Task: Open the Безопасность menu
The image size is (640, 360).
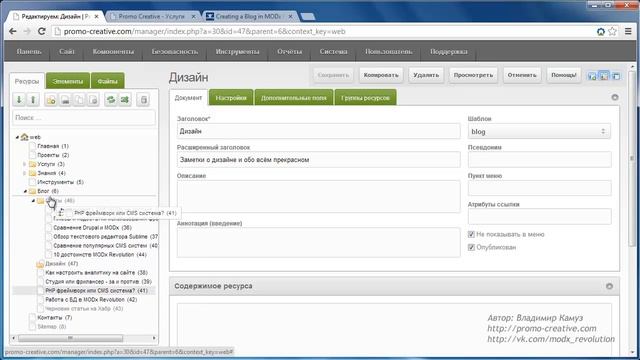Action: tap(175, 51)
